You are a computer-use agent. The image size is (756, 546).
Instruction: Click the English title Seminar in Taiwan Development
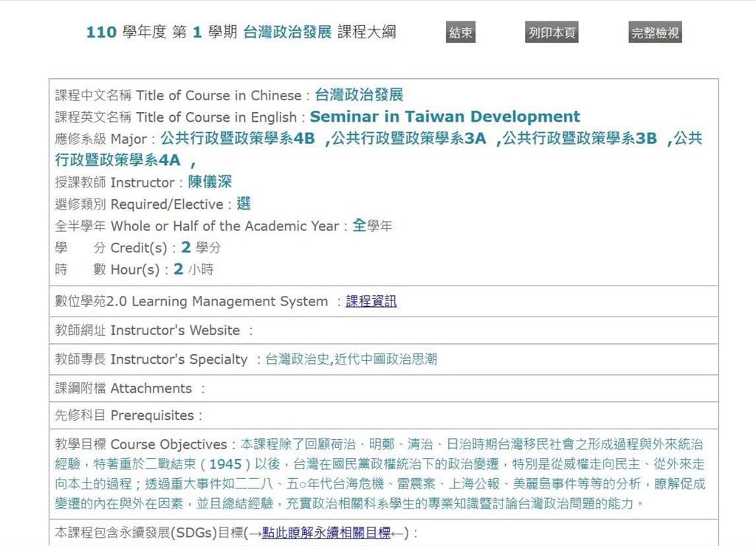pos(444,116)
